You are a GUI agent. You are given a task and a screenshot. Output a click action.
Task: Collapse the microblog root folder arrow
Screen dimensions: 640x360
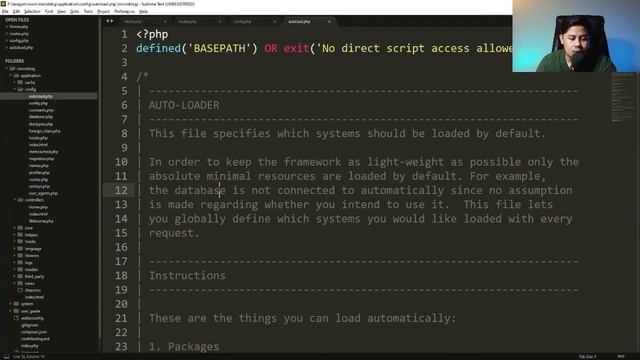pyautogui.click(x=7, y=69)
